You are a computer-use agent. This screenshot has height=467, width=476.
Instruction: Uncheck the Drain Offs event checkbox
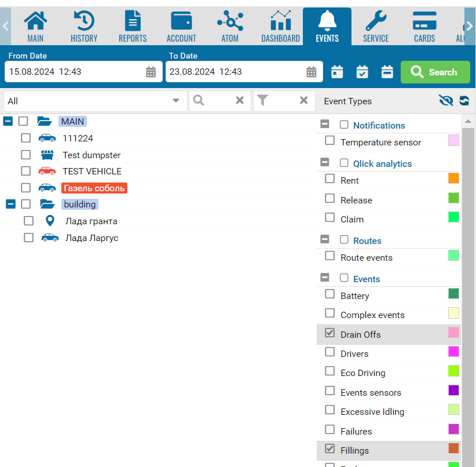(x=330, y=333)
